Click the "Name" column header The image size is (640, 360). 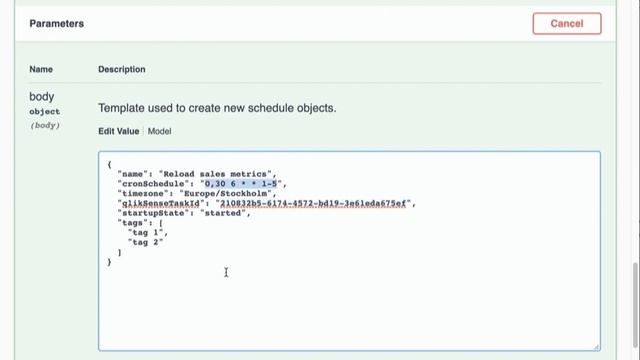click(41, 69)
